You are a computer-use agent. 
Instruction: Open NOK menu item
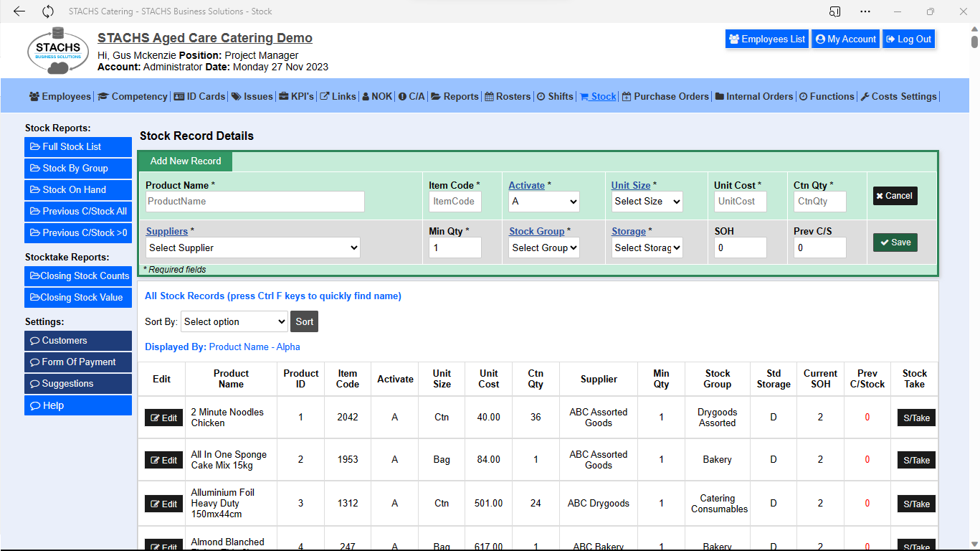(377, 96)
